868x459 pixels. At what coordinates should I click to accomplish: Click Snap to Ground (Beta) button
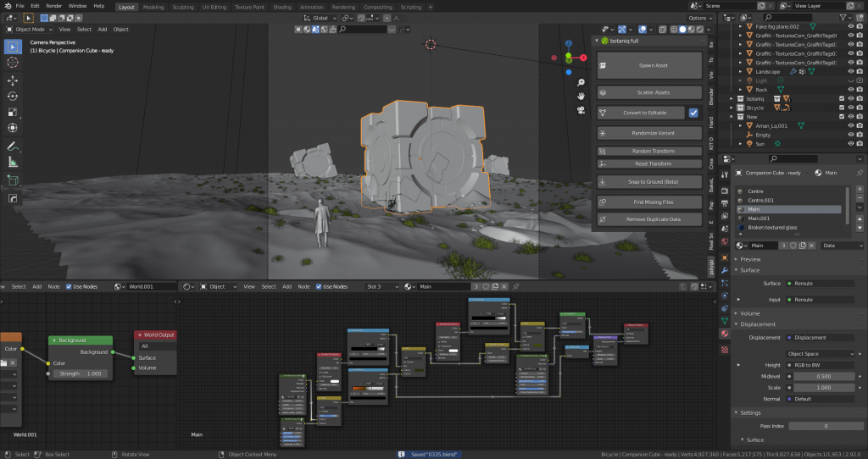pos(649,182)
